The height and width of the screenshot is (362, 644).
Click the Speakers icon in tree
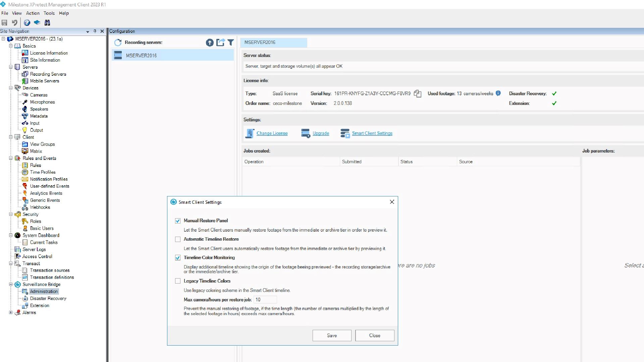(x=25, y=109)
